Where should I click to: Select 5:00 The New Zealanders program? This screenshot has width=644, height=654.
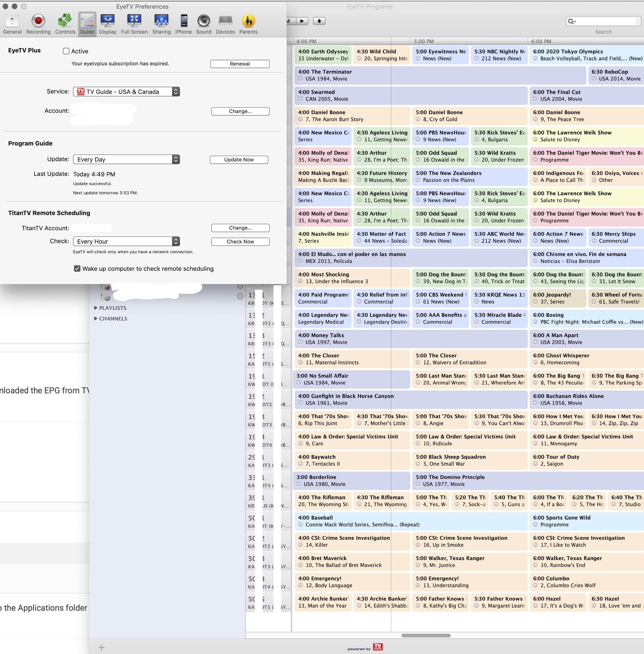(470, 177)
